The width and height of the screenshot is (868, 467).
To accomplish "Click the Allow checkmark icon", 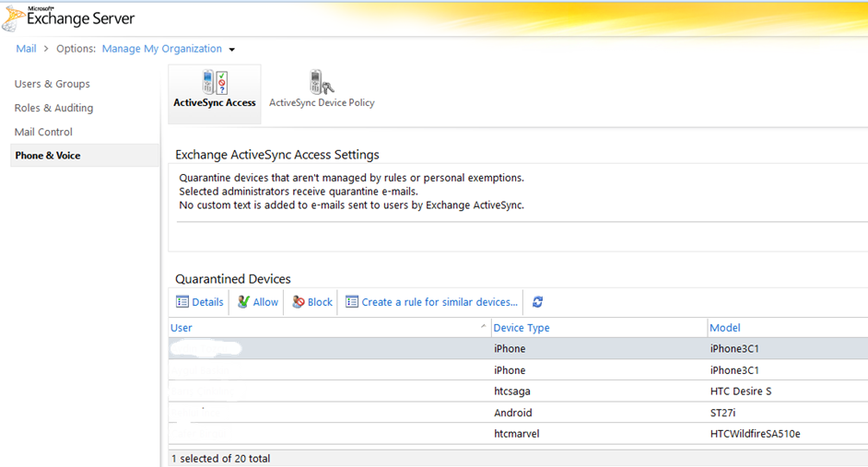I will pos(243,301).
